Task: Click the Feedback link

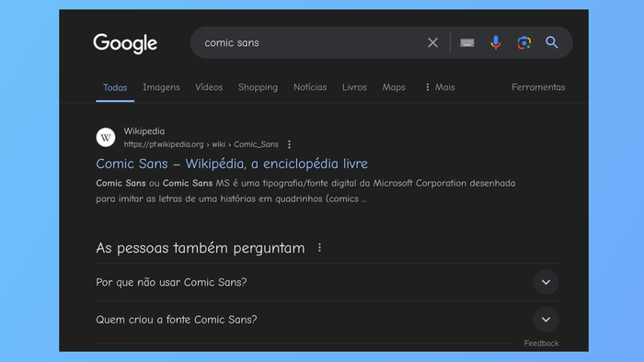Action: pos(541,344)
